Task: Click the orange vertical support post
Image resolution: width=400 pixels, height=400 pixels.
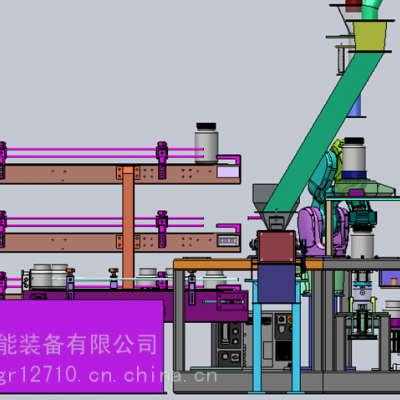Action: tap(128, 227)
